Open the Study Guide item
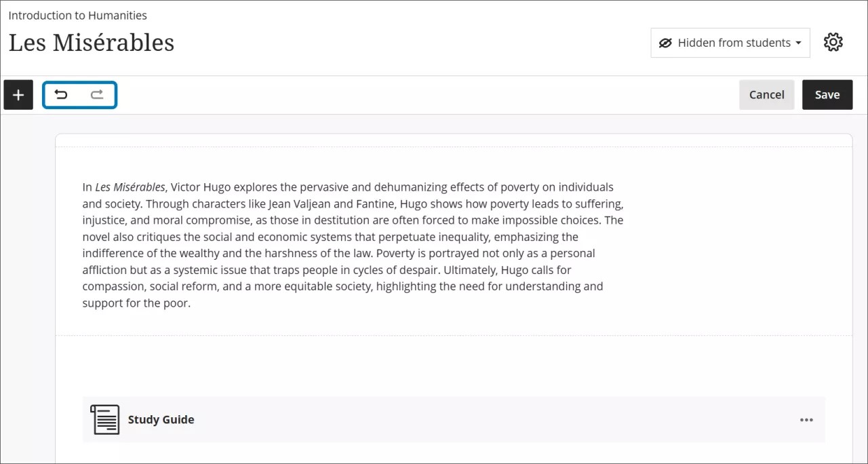Viewport: 868px width, 464px height. pyautogui.click(x=161, y=420)
